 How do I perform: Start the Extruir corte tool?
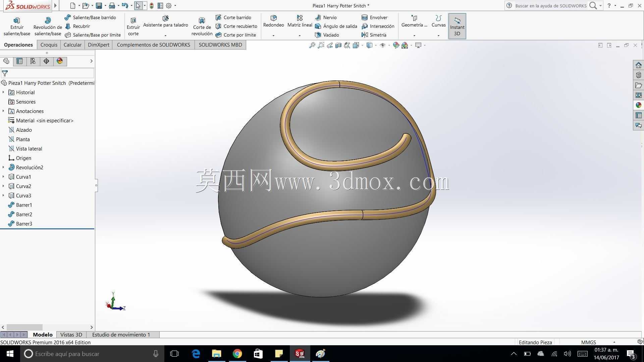click(133, 26)
